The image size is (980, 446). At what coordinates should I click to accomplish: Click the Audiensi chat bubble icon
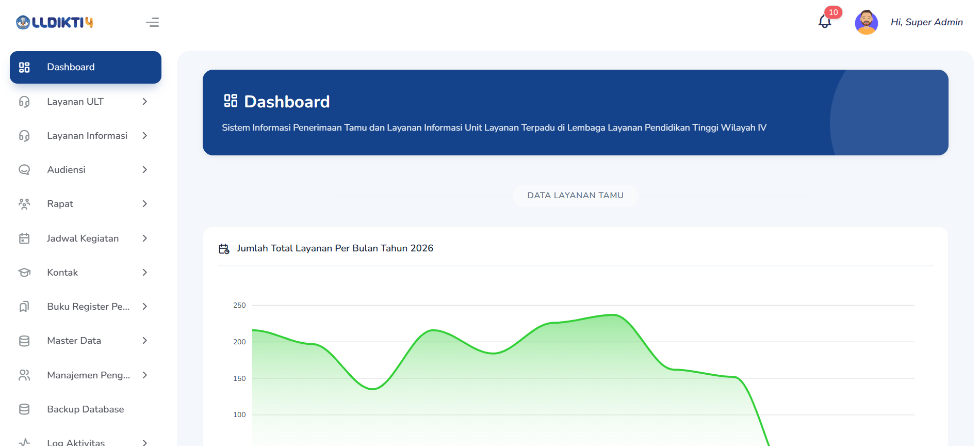(24, 170)
